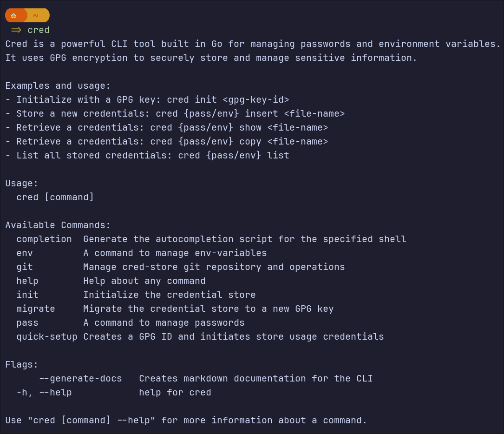Click the typed "cred" command text
The height and width of the screenshot is (434, 504).
(x=39, y=30)
